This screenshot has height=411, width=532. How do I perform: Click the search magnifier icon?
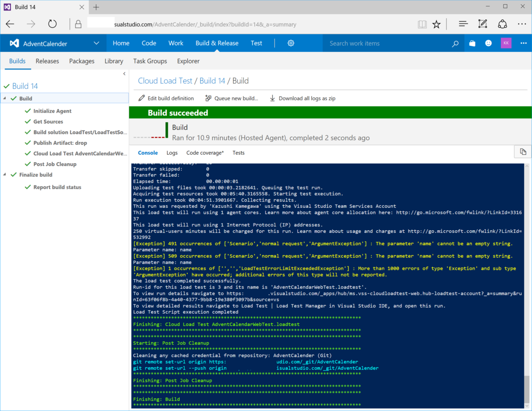click(x=455, y=44)
